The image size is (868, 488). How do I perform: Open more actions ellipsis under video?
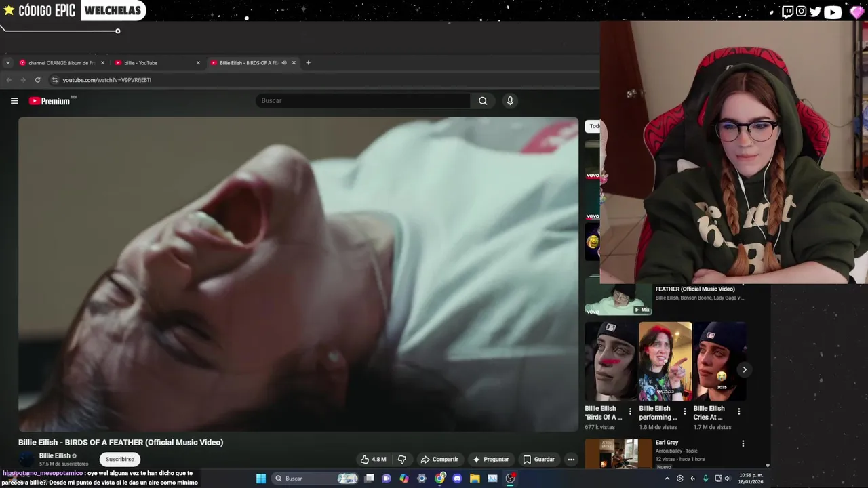(x=571, y=459)
